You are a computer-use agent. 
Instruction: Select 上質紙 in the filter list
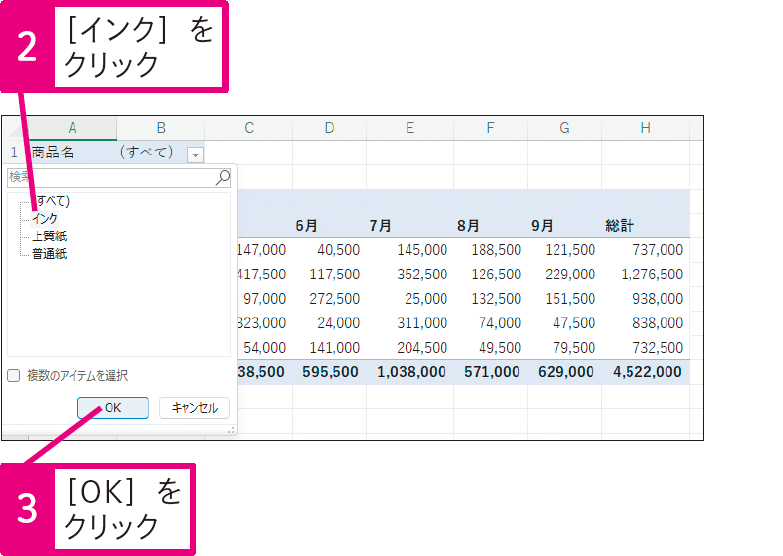click(50, 236)
